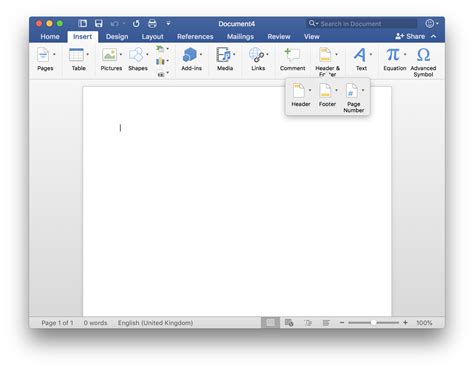This screenshot has width=474, height=370.
Task: Click the 0 words count
Action: click(95, 323)
